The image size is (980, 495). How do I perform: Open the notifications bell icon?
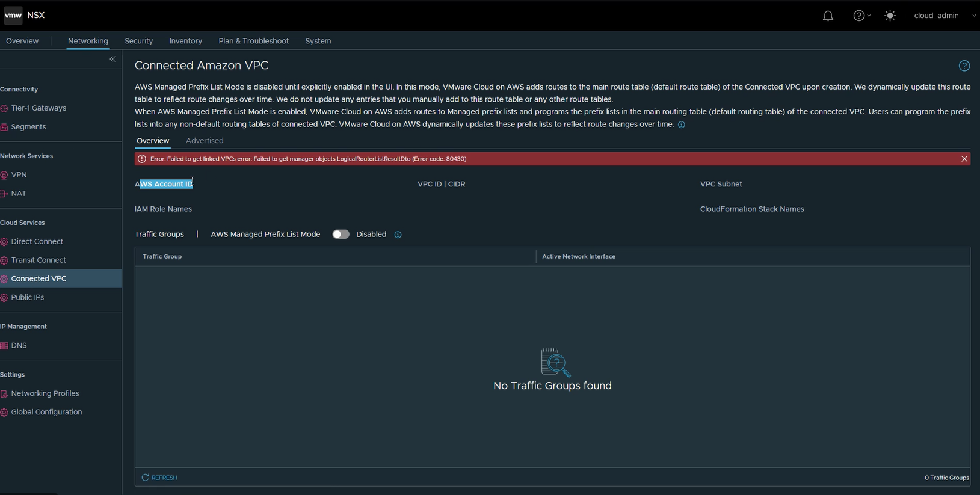pos(828,16)
